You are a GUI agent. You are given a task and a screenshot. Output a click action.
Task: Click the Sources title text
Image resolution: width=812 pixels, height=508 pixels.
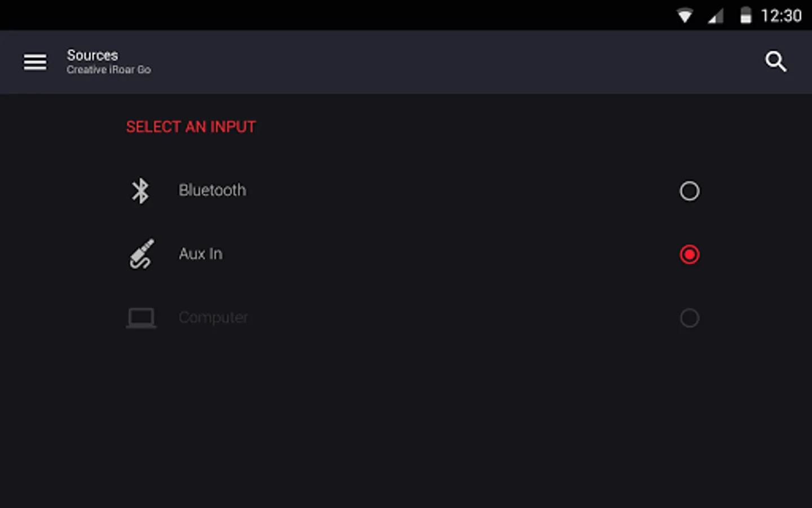click(x=92, y=55)
